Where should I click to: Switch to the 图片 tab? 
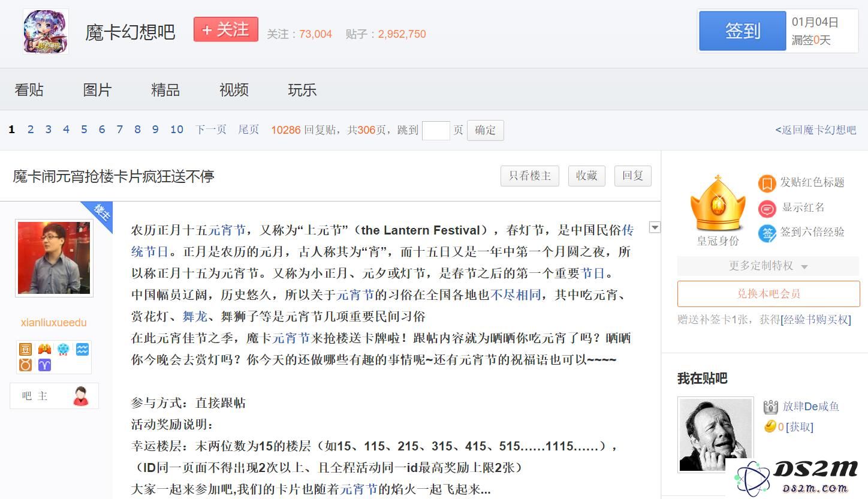point(97,90)
